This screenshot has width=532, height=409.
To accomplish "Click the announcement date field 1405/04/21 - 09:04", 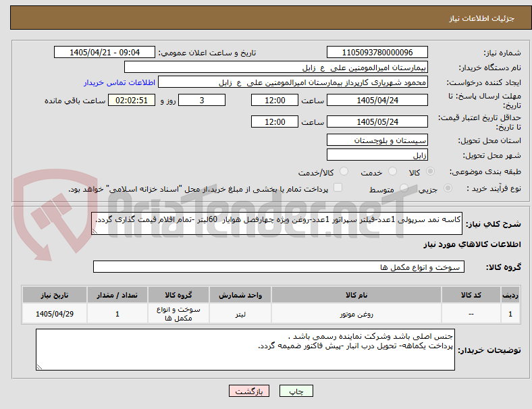I will point(105,52).
